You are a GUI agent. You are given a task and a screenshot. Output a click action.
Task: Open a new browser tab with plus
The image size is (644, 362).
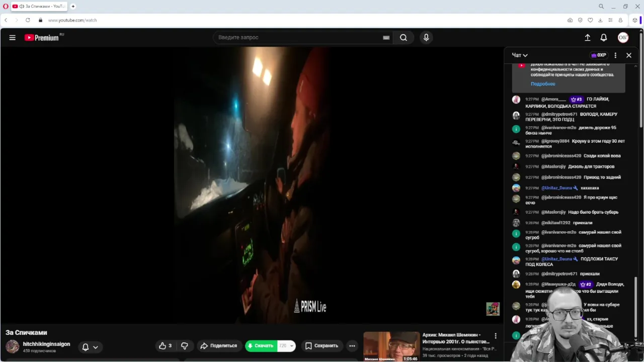[73, 7]
